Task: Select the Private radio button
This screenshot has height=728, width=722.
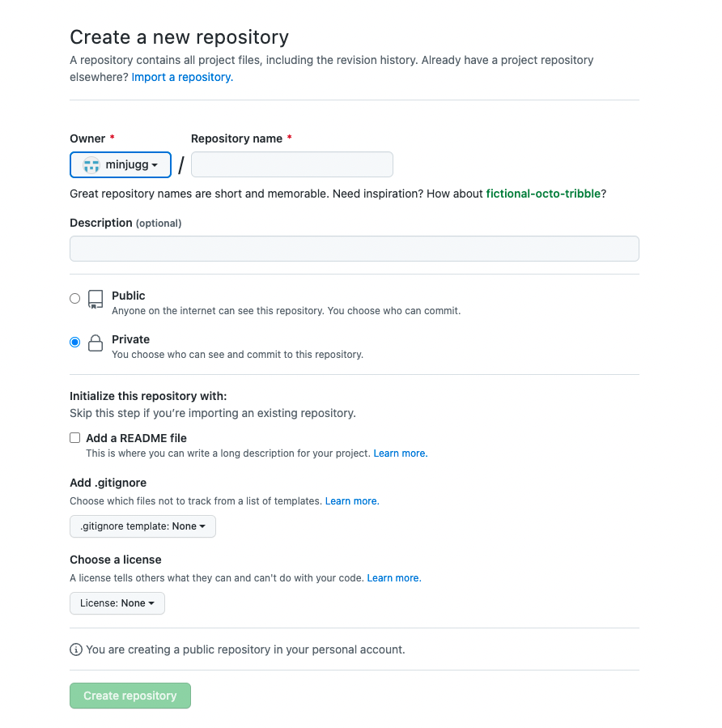Action: point(74,343)
